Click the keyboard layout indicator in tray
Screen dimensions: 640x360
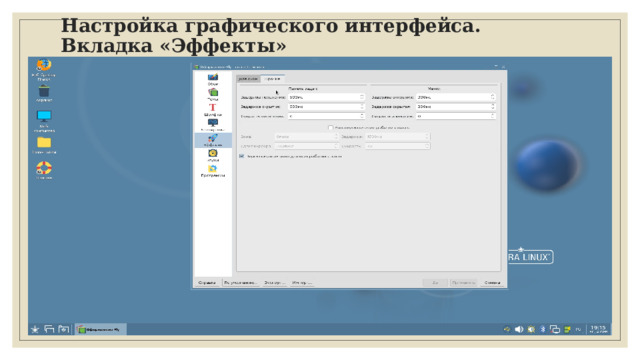click(578, 329)
